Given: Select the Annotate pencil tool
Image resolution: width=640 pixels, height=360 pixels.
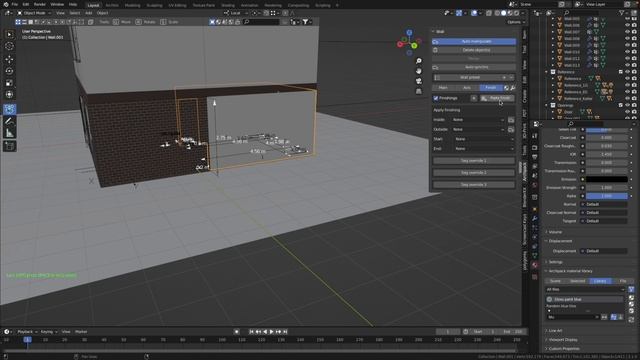Looking at the screenshot, I should [x=9, y=121].
